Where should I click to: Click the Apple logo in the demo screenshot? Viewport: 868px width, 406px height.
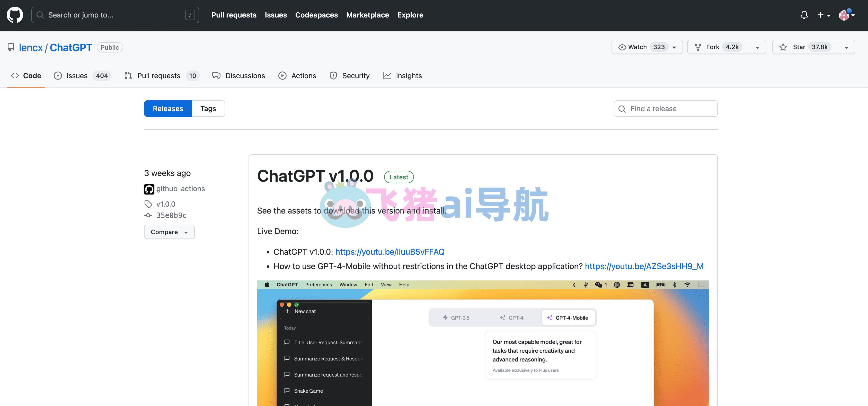point(267,285)
